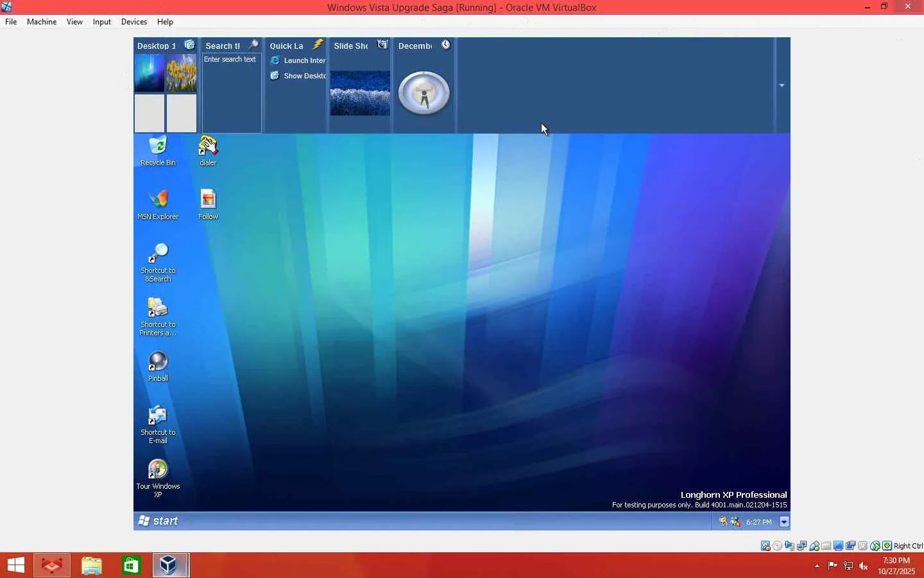
Task: Click the muted speaker icon in host tray
Action: 864,566
